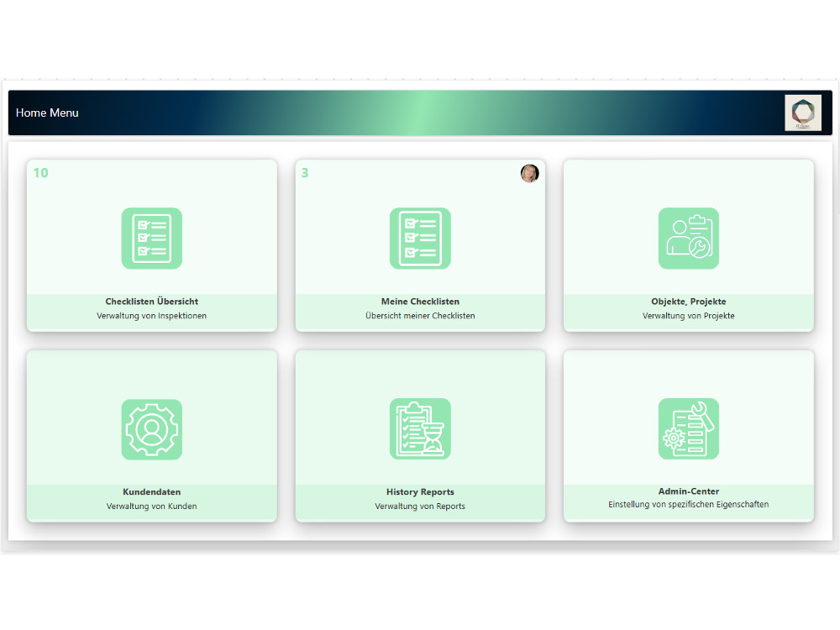840x630 pixels.
Task: Click the Meine Checklisten title
Action: (x=420, y=302)
